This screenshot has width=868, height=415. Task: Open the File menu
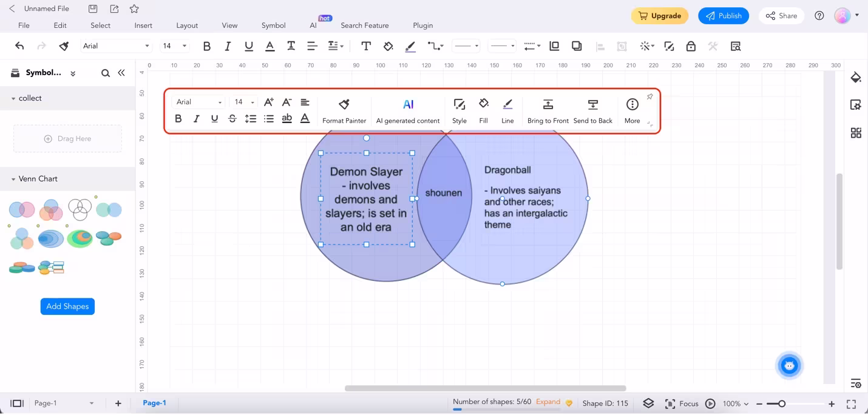pyautogui.click(x=24, y=25)
